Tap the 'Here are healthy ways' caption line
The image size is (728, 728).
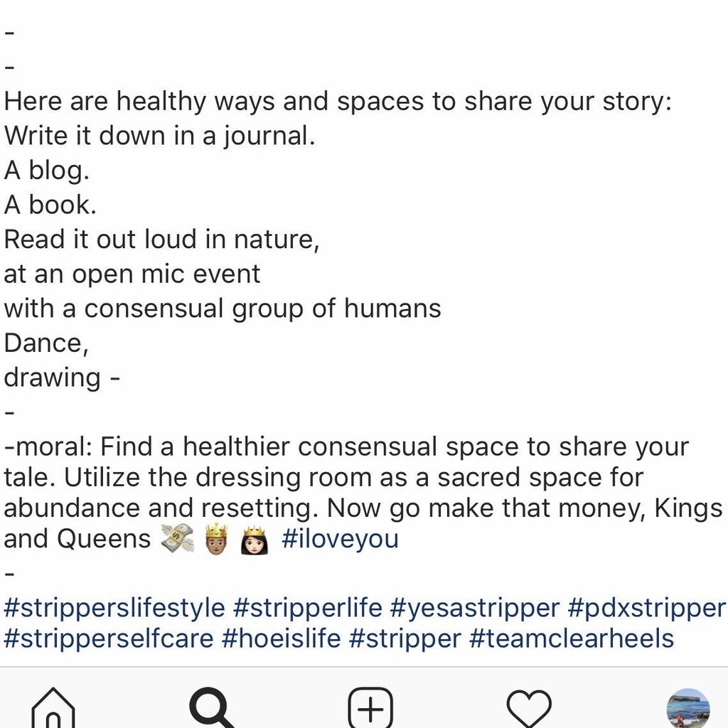pos(338,101)
